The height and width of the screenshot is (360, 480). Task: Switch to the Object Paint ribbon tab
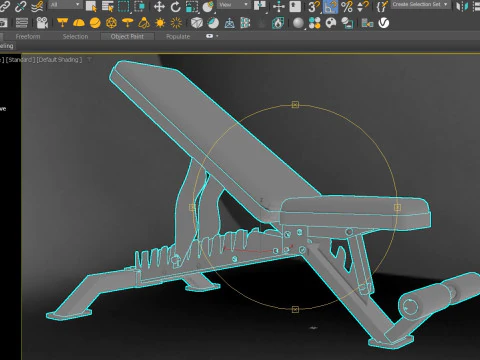click(x=127, y=36)
